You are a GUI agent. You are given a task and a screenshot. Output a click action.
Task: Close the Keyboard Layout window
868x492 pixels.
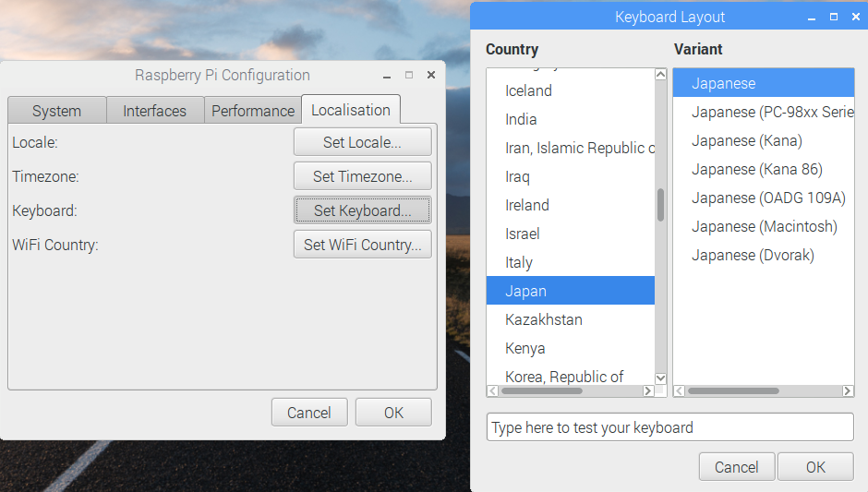(856, 18)
